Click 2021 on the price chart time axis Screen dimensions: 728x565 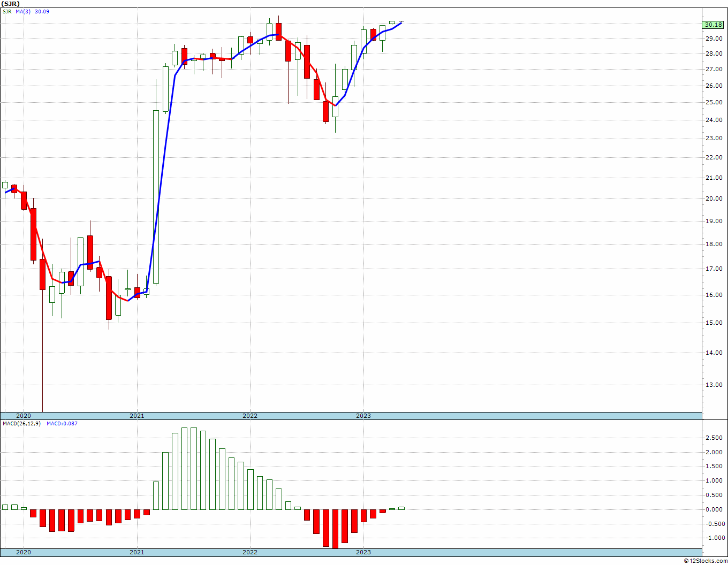coord(137,416)
